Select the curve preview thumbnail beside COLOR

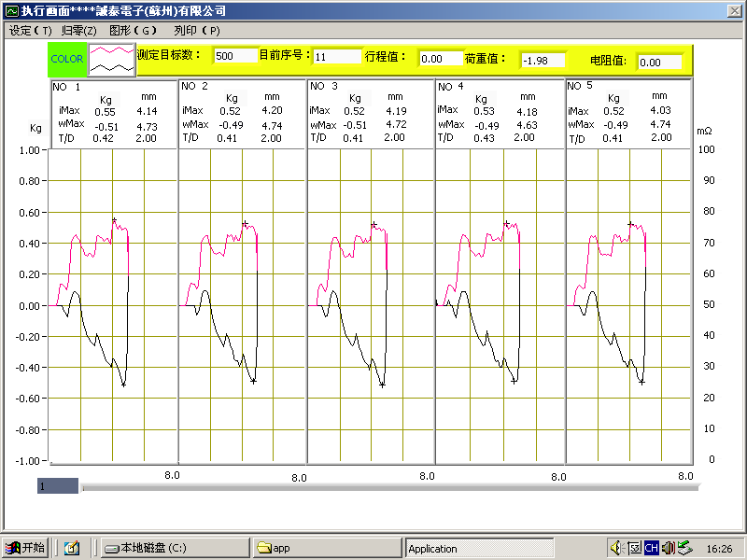click(x=111, y=60)
